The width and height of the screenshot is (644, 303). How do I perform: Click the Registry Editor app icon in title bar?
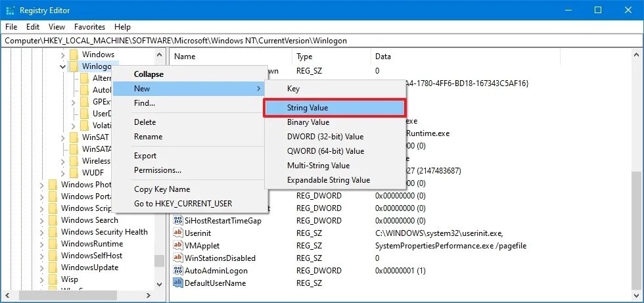(11, 11)
